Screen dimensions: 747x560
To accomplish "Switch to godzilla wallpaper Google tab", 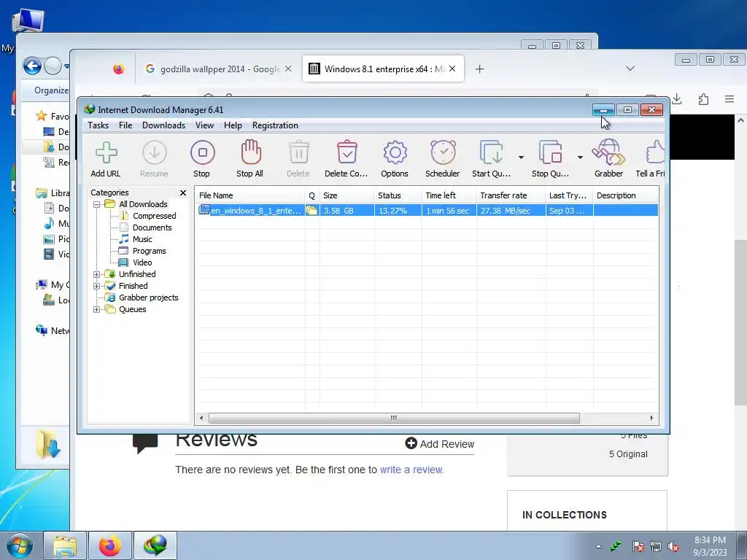I will click(218, 69).
